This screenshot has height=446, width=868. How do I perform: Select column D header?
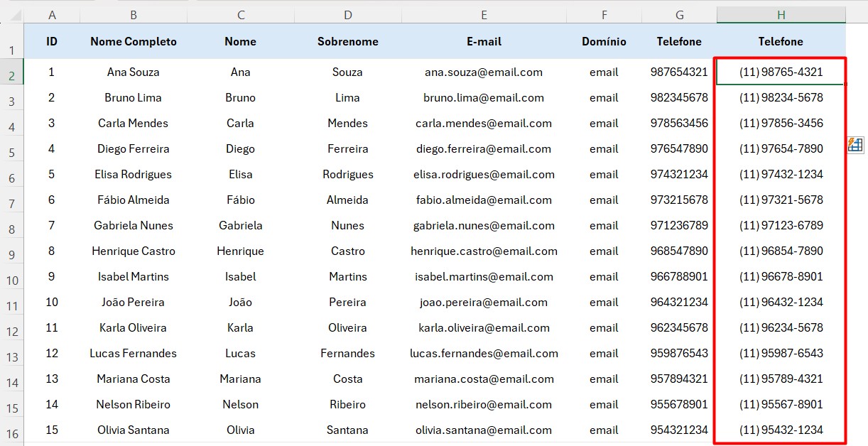click(x=347, y=15)
